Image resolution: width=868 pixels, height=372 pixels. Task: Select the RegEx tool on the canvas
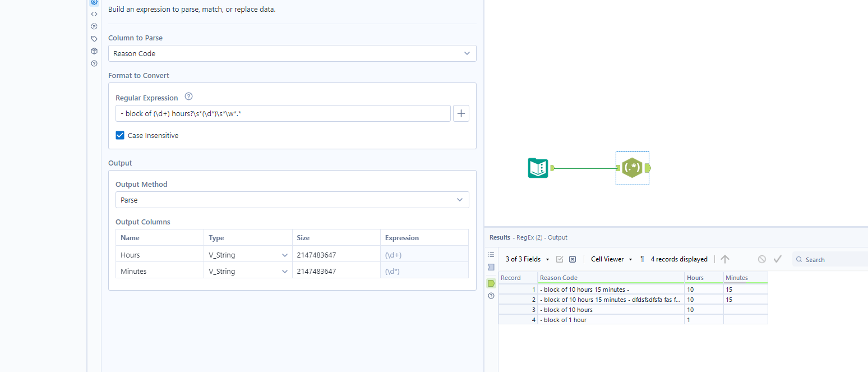click(x=632, y=168)
